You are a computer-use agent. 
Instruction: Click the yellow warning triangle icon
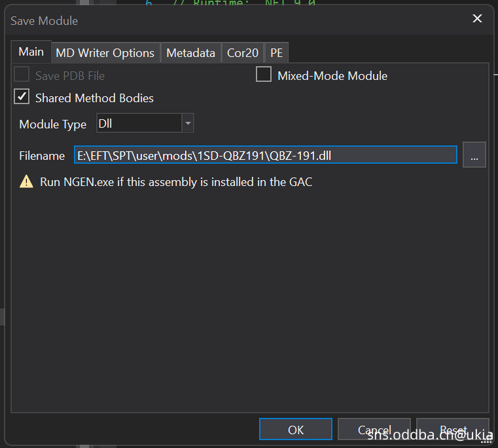pyautogui.click(x=26, y=182)
